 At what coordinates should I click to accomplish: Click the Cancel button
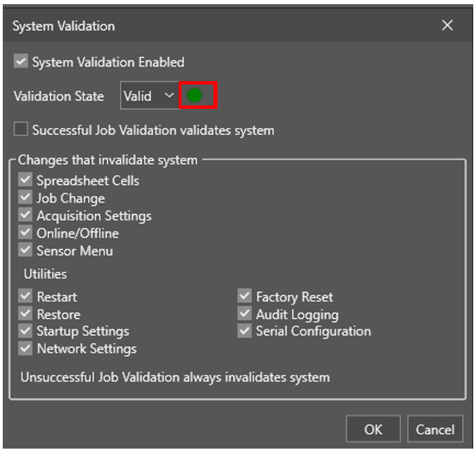pos(435,430)
